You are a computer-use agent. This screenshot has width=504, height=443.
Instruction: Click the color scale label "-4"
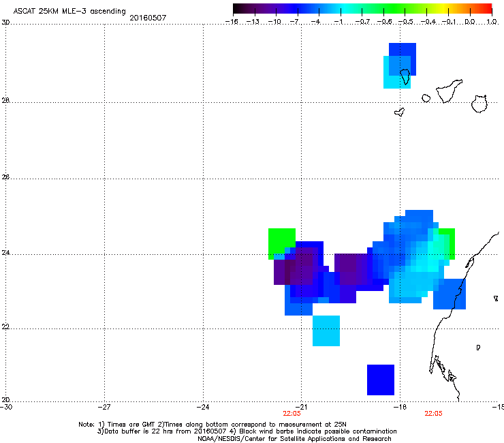316,22
